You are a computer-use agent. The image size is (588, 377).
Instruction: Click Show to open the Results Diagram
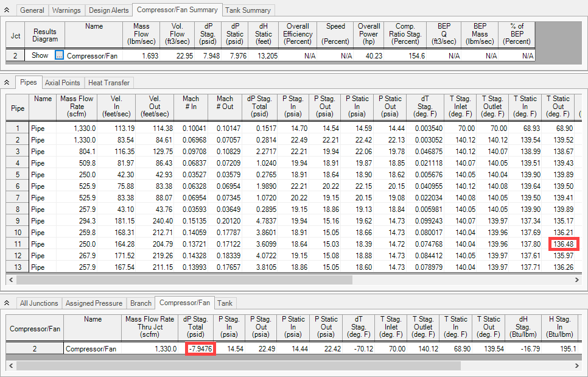[39, 55]
